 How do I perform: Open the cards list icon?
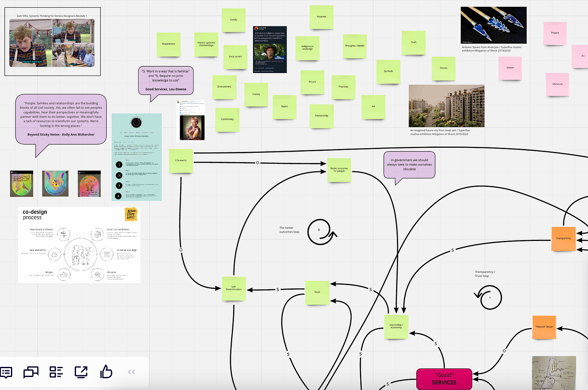tap(56, 372)
